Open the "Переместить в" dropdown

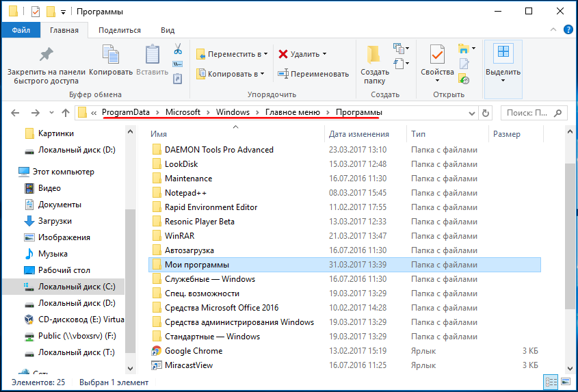click(x=232, y=54)
